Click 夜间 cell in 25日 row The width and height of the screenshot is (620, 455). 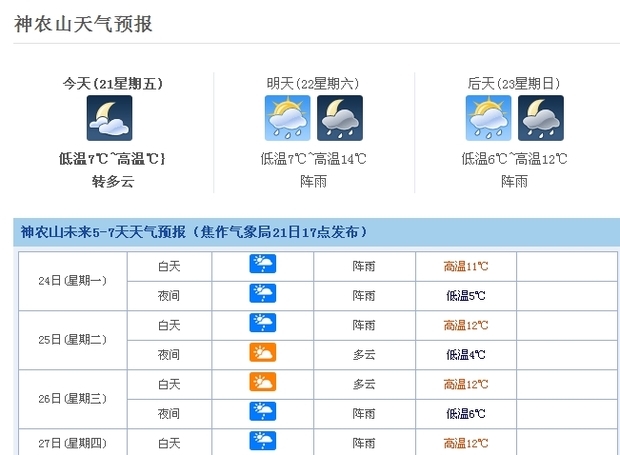[169, 355]
